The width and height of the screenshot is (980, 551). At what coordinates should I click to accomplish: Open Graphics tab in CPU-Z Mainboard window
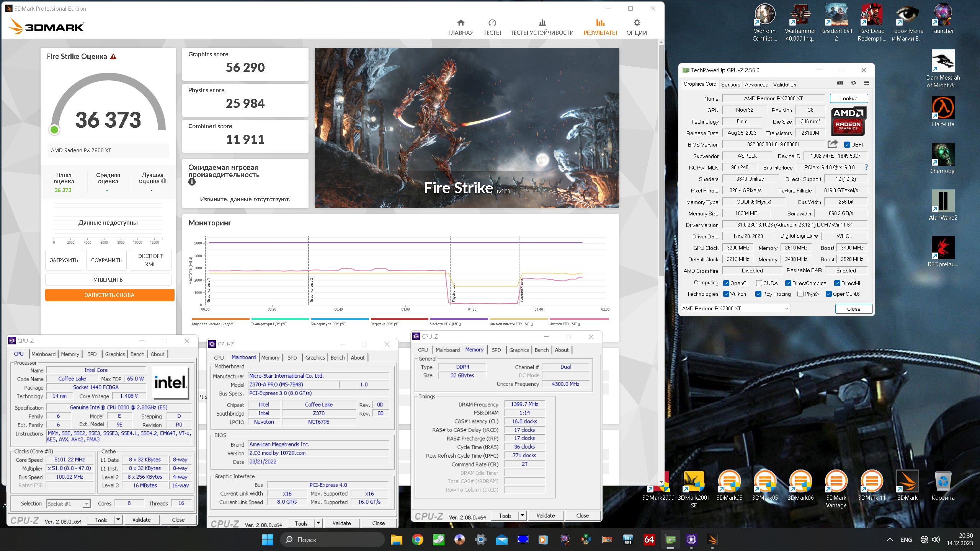pos(315,357)
